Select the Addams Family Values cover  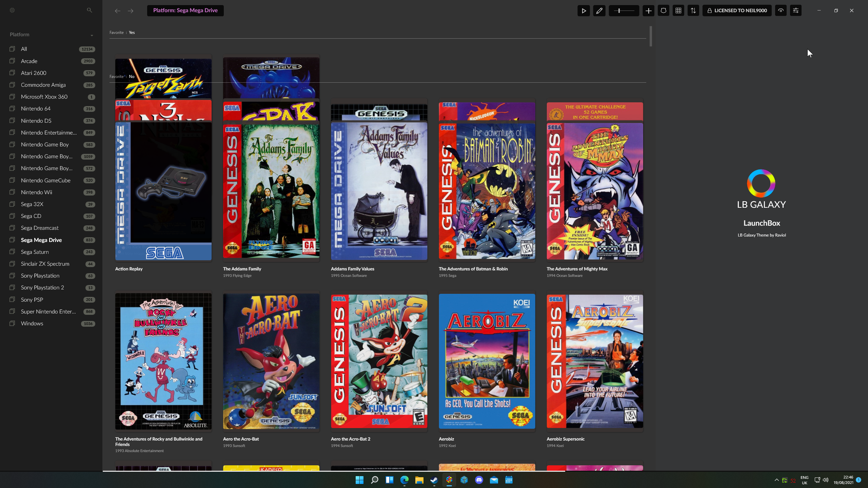[379, 191]
